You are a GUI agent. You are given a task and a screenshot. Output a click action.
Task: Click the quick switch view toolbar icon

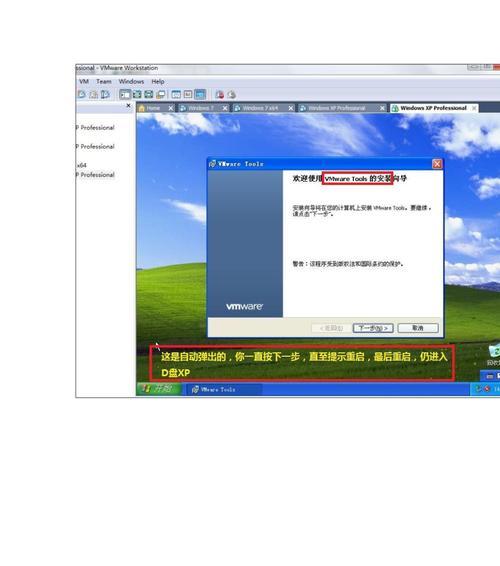click(137, 95)
